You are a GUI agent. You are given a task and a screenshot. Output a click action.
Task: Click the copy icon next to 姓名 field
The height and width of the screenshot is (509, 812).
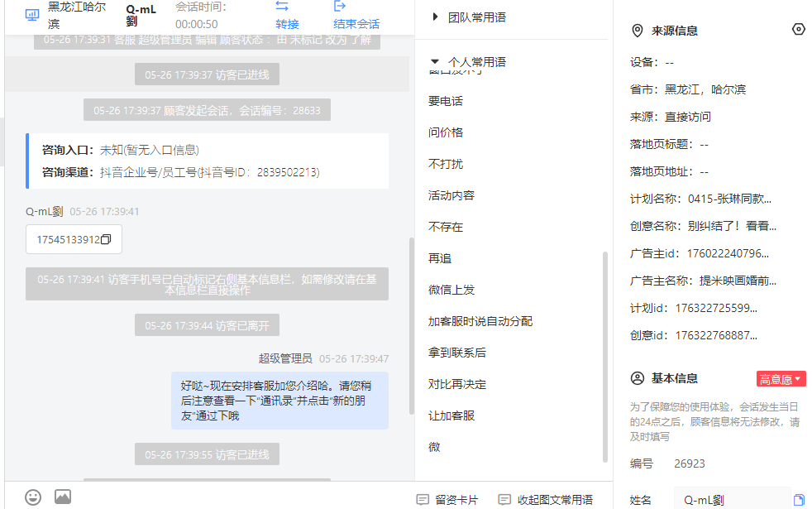click(799, 500)
